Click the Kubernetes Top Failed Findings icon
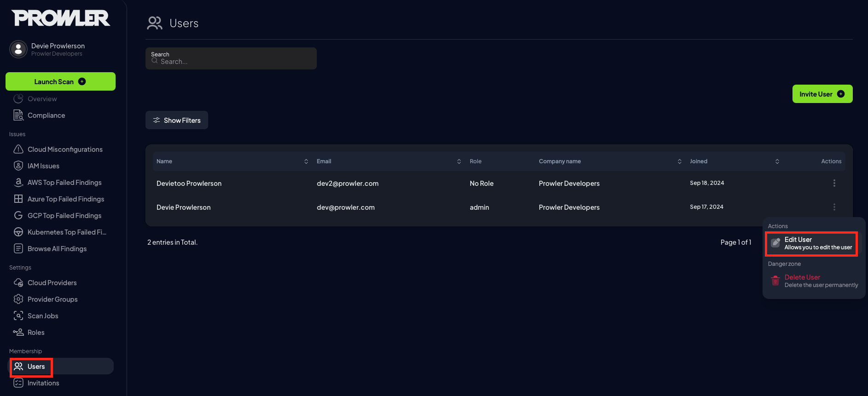 tap(18, 232)
